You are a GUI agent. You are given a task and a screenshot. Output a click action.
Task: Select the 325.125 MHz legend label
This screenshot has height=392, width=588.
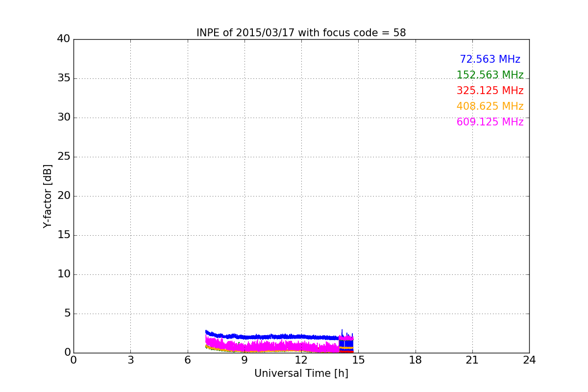coord(490,91)
